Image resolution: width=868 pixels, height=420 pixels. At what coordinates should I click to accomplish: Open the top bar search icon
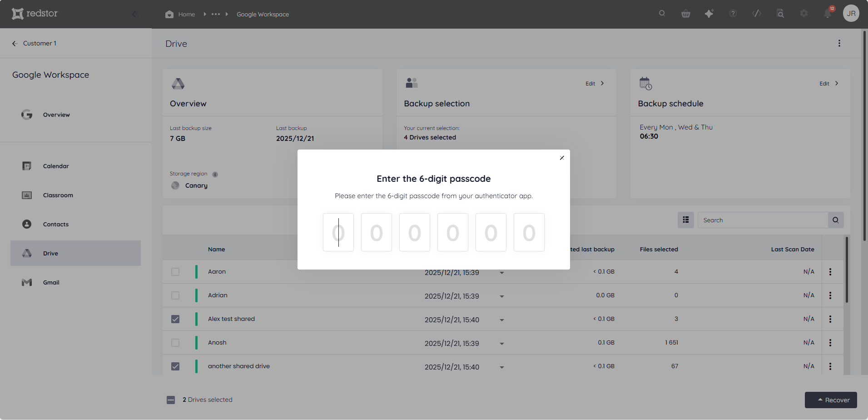[x=662, y=14]
